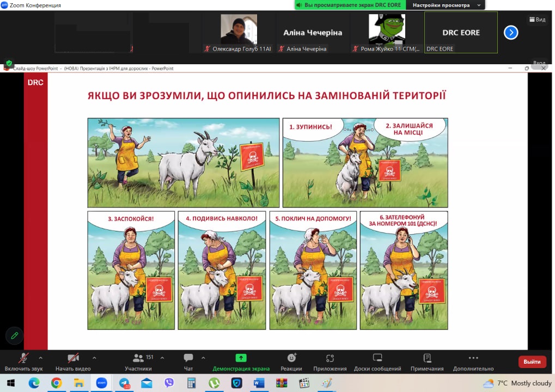Open Windows Start menu
Image resolution: width=555 pixels, height=392 pixels.
coord(11,383)
